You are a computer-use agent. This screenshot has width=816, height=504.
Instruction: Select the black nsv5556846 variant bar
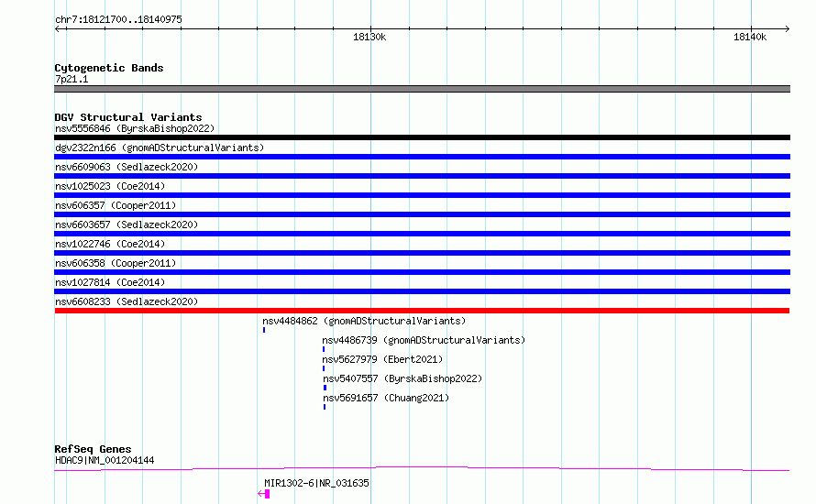[422, 137]
